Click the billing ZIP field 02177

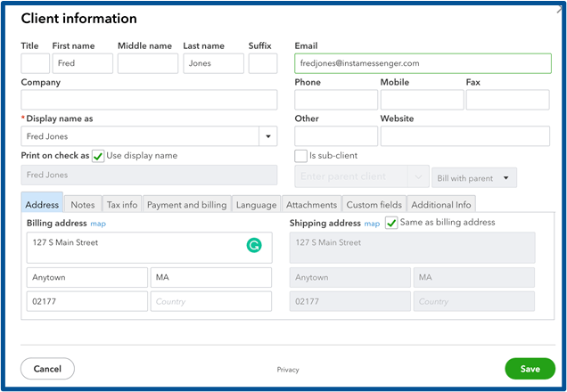pyautogui.click(x=87, y=301)
